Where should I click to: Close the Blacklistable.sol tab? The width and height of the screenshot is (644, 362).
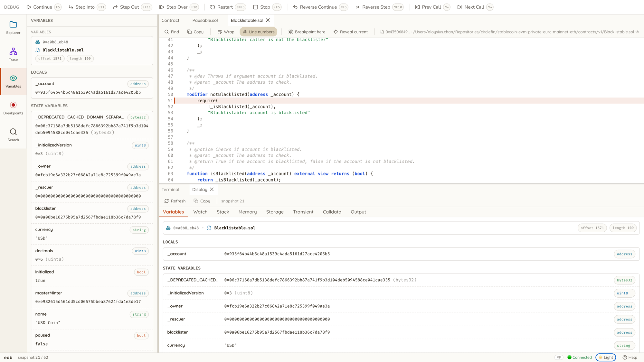268,20
